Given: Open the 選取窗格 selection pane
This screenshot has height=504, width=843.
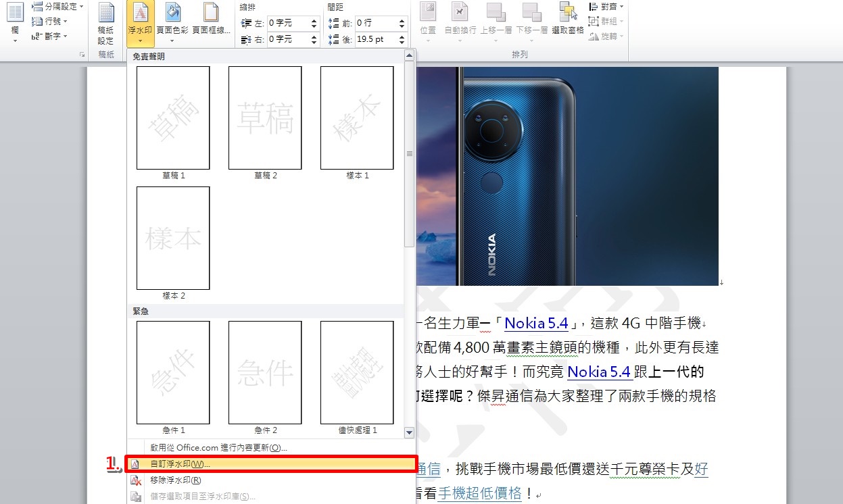Looking at the screenshot, I should coord(567,19).
